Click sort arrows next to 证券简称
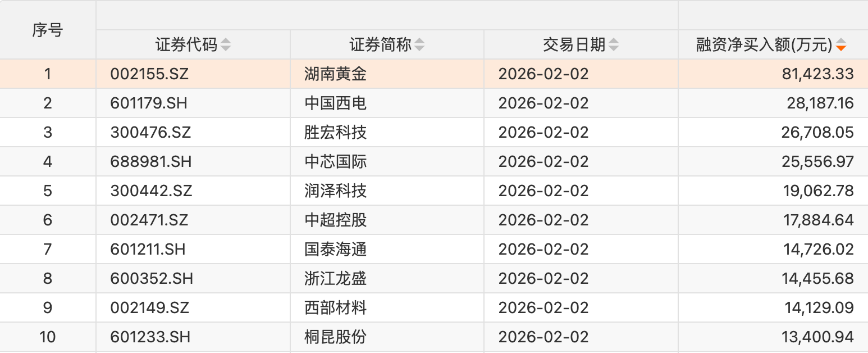 point(419,45)
